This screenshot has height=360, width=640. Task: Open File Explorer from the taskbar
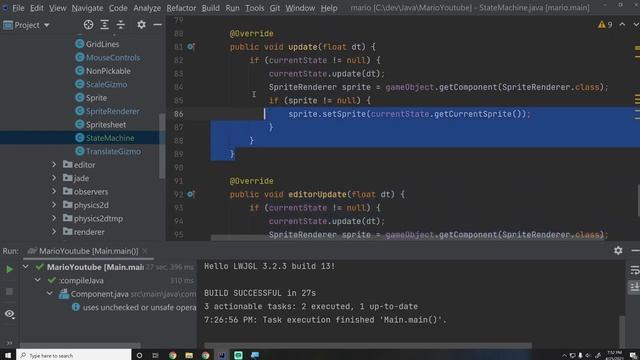click(189, 355)
